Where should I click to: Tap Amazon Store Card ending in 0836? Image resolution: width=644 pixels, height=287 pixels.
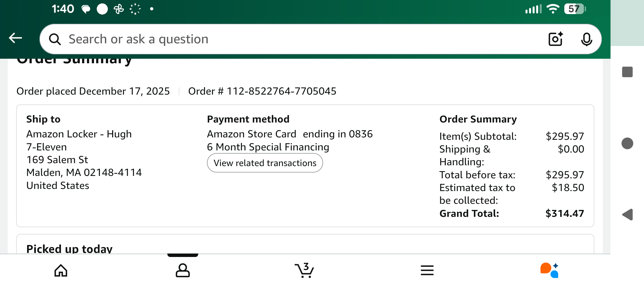[290, 134]
